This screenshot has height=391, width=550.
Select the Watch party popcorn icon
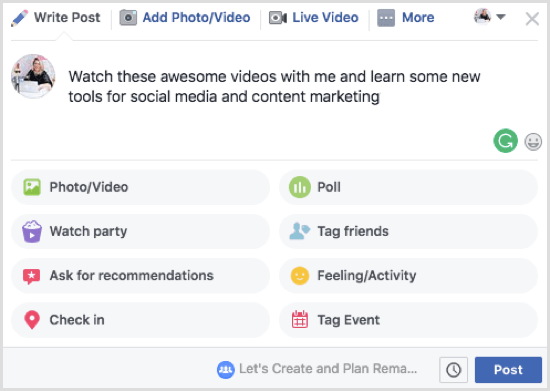pos(32,231)
